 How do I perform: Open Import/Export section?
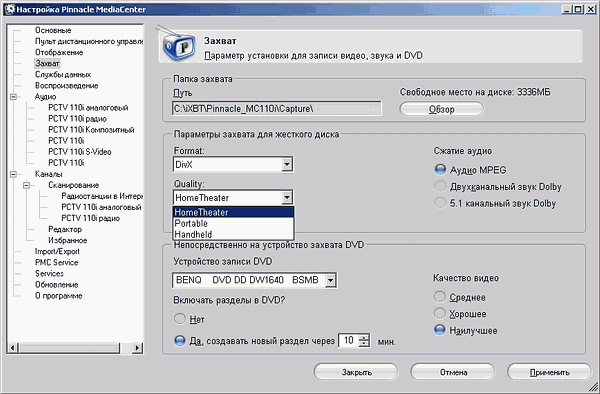pos(57,252)
